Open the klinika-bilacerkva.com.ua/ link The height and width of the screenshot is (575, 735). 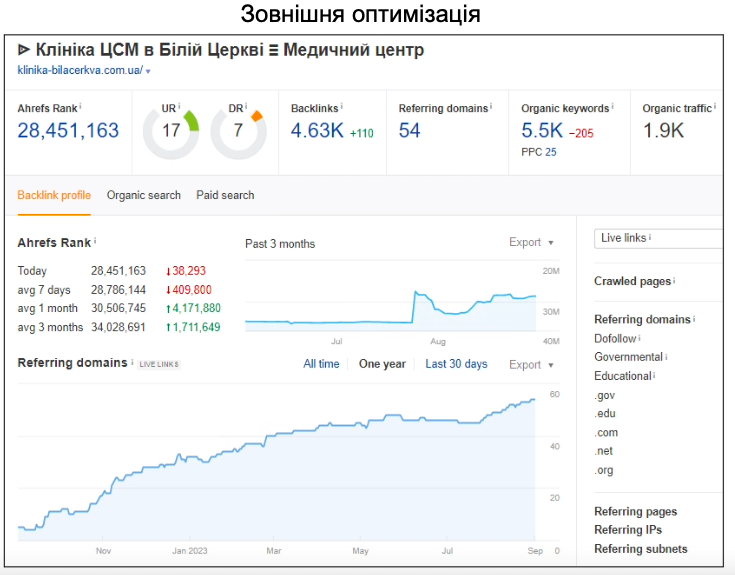80,70
